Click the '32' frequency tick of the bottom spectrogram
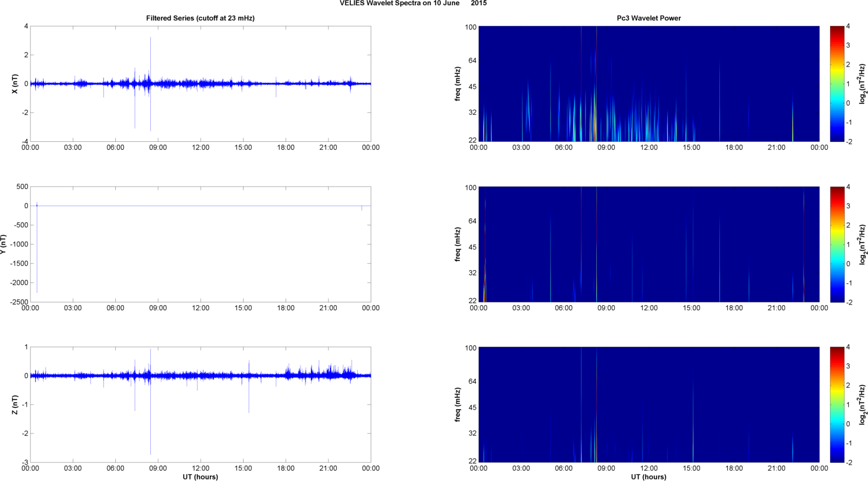 [x=472, y=433]
